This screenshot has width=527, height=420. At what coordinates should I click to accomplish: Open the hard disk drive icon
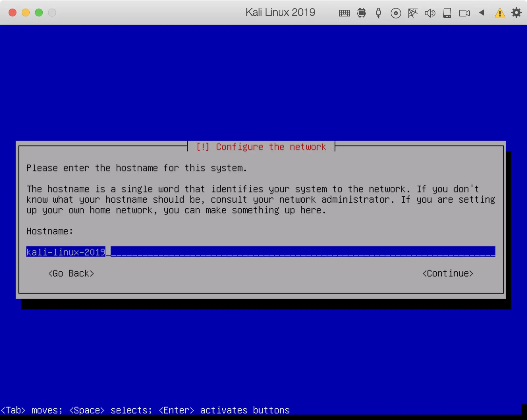447,13
